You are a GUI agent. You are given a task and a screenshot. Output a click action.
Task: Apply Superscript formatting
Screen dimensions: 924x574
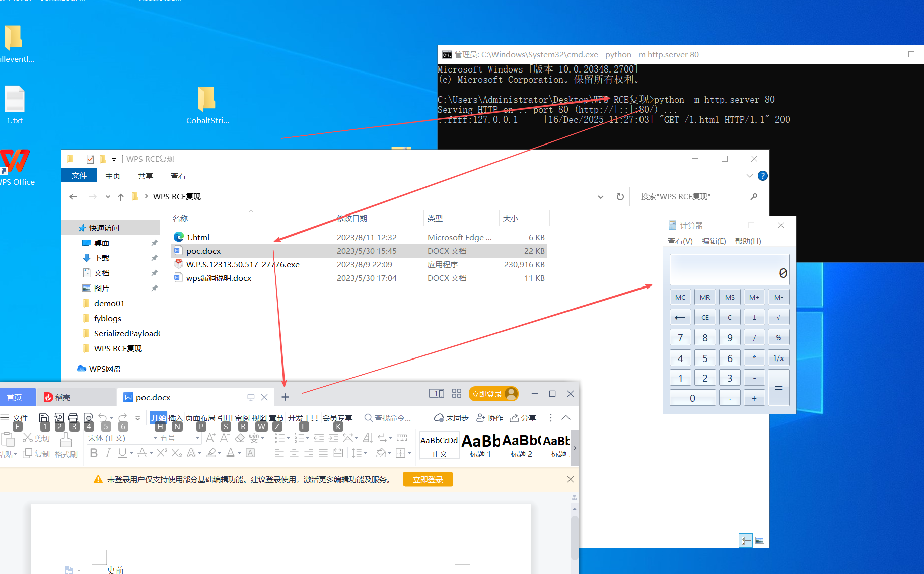[x=162, y=453]
